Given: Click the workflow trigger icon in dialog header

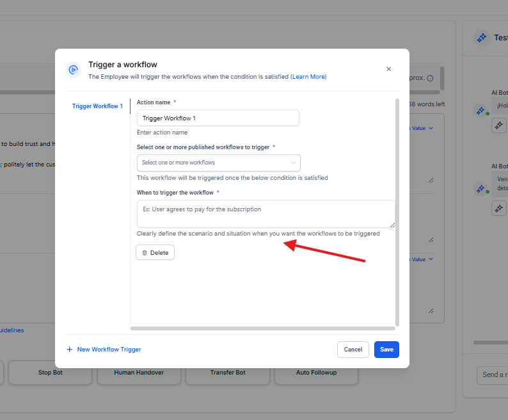Looking at the screenshot, I should 73,70.
